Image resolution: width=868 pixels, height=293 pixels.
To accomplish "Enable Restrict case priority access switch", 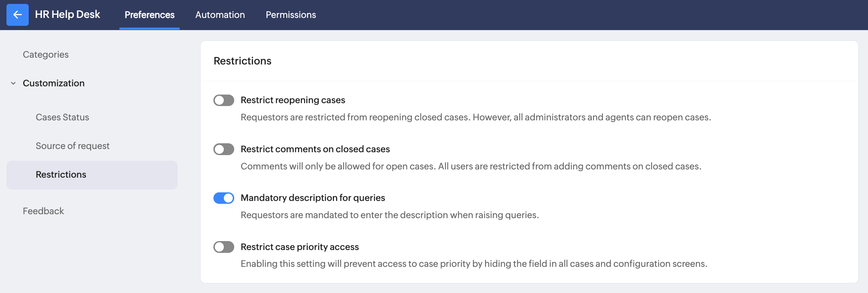I will [x=223, y=247].
